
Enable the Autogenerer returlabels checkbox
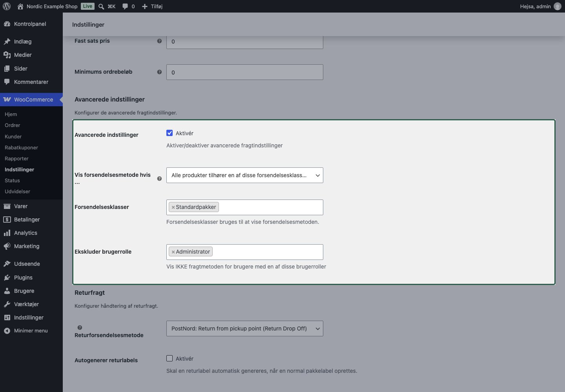point(169,358)
